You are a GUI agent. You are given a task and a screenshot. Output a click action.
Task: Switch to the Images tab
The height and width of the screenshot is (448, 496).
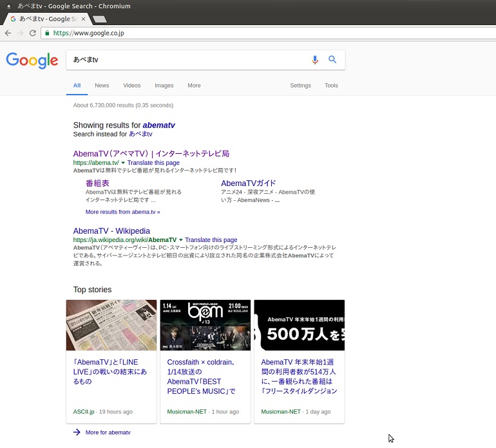click(x=164, y=86)
